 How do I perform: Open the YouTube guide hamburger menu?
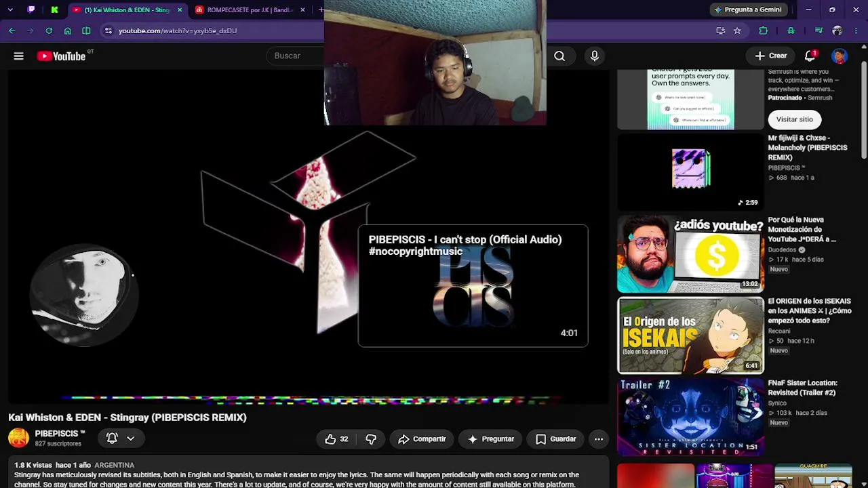(x=18, y=56)
